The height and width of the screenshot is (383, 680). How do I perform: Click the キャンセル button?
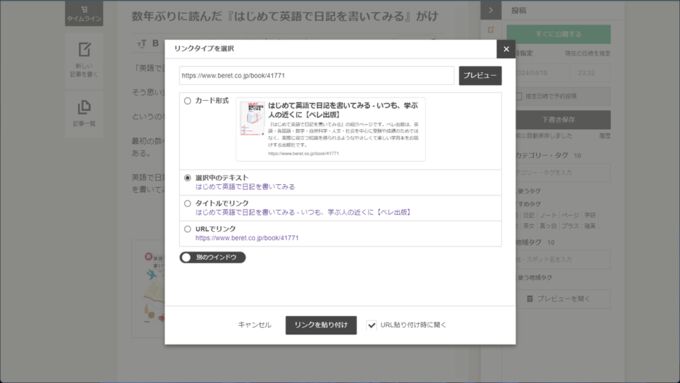click(x=255, y=325)
